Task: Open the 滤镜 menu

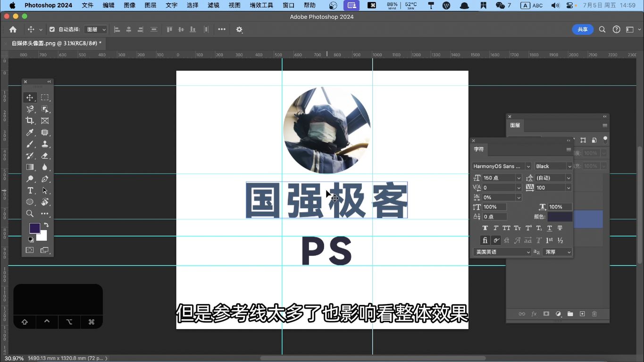Action: point(213,5)
